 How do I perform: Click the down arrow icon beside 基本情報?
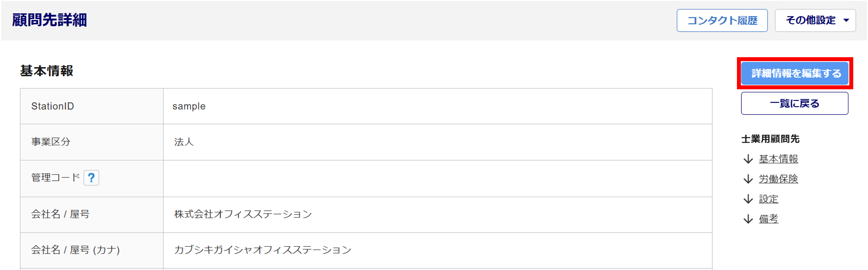pos(748,159)
